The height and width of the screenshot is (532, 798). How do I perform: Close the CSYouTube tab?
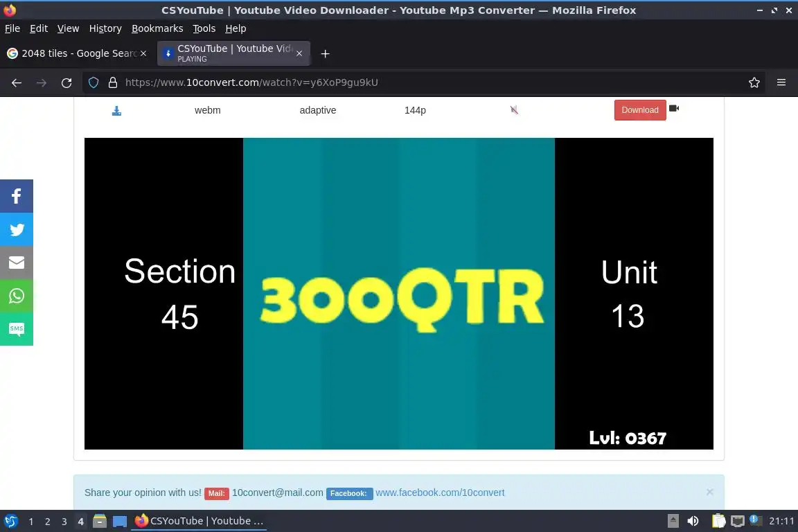point(299,53)
